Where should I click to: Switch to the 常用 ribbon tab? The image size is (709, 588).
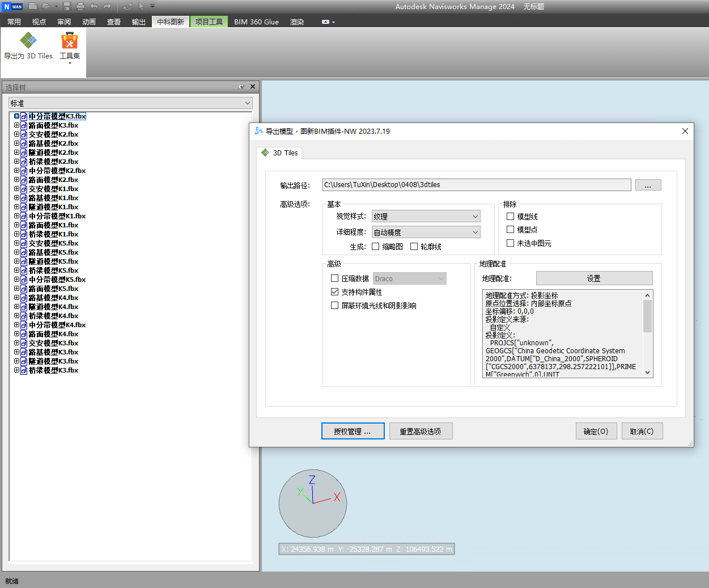click(14, 22)
